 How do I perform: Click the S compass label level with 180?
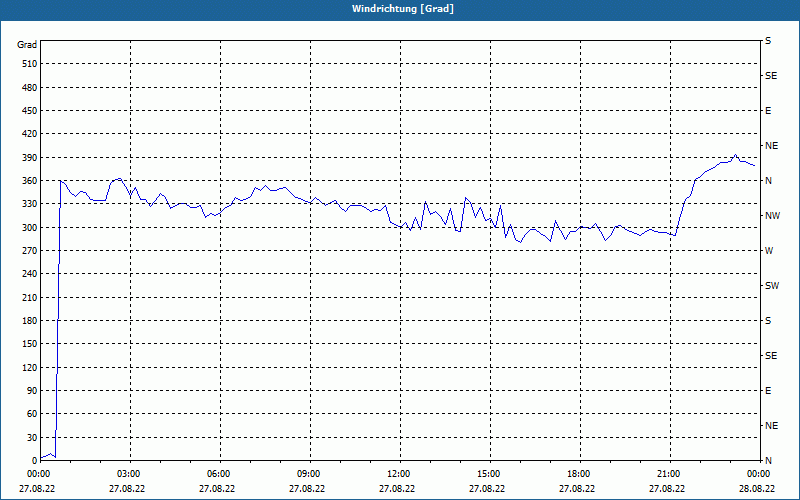[x=768, y=321]
